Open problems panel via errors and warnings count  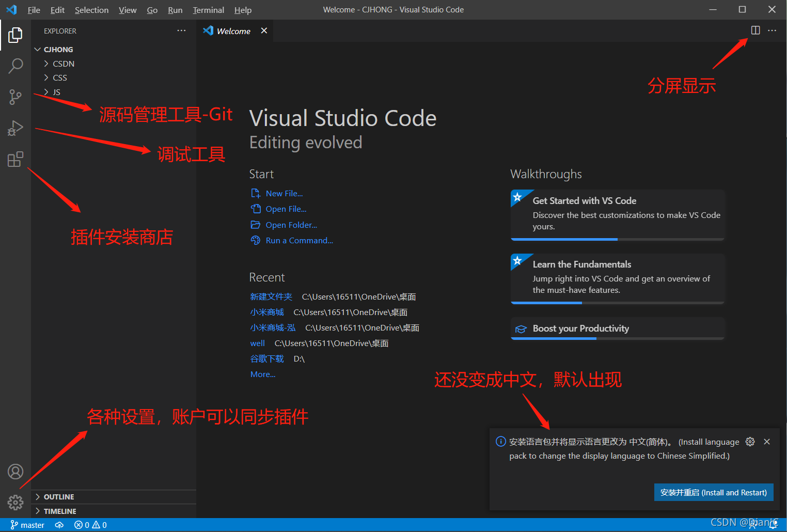[90, 525]
